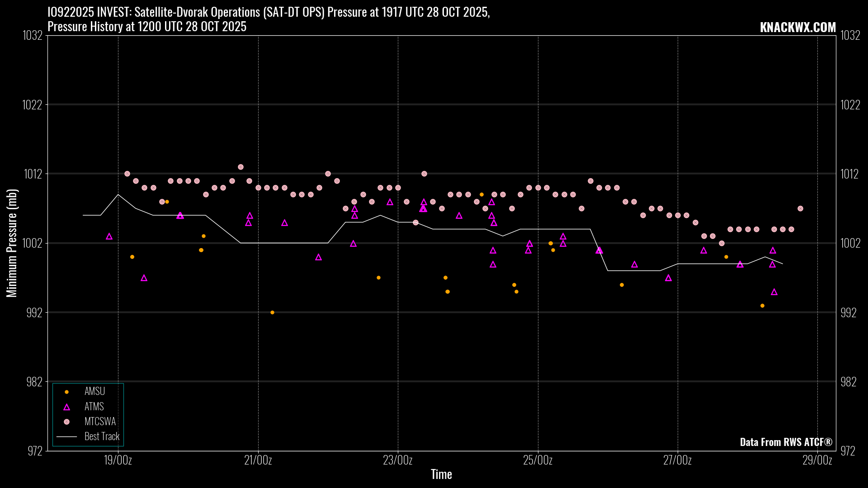The width and height of the screenshot is (868, 488).
Task: Click the 29/00z time axis label
Action: (817, 461)
